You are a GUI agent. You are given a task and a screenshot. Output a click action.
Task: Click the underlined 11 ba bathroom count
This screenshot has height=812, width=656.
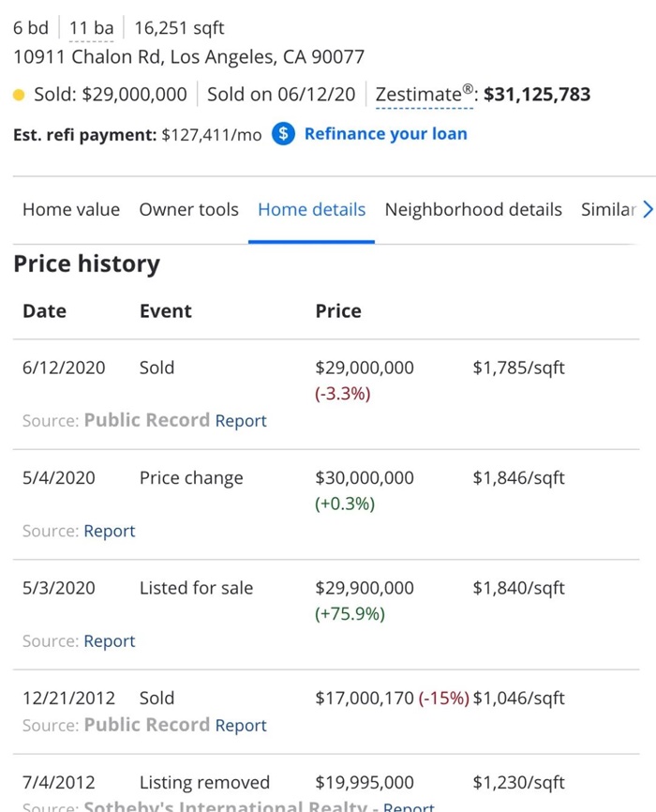click(91, 29)
